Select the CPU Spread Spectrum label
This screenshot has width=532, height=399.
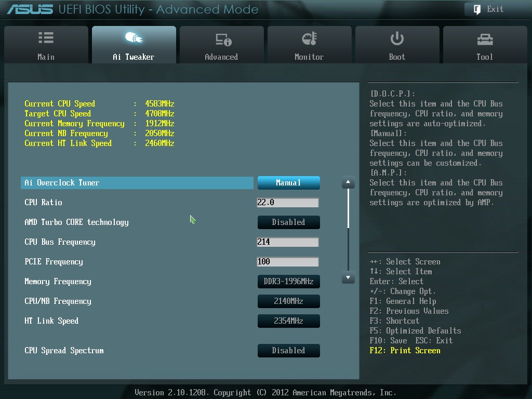pyautogui.click(x=64, y=351)
